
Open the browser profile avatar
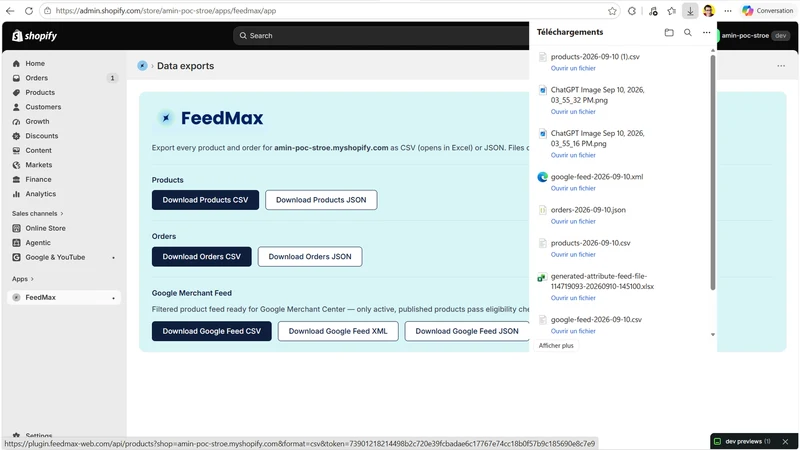tap(709, 11)
